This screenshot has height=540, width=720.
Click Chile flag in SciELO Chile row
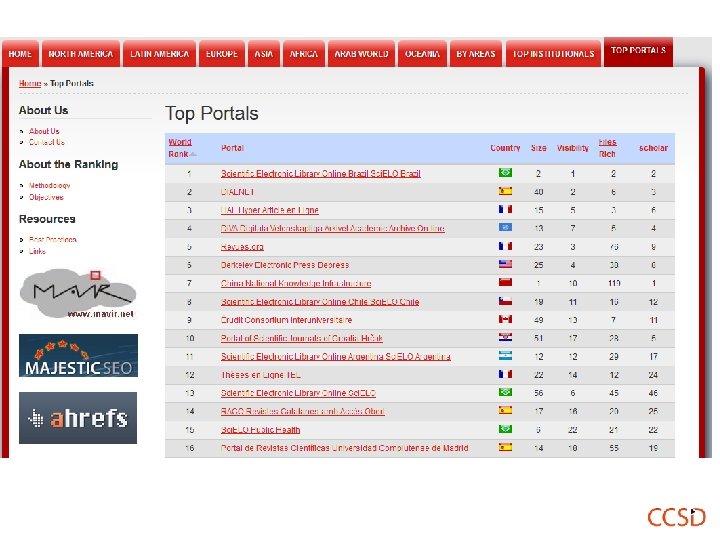pos(505,301)
